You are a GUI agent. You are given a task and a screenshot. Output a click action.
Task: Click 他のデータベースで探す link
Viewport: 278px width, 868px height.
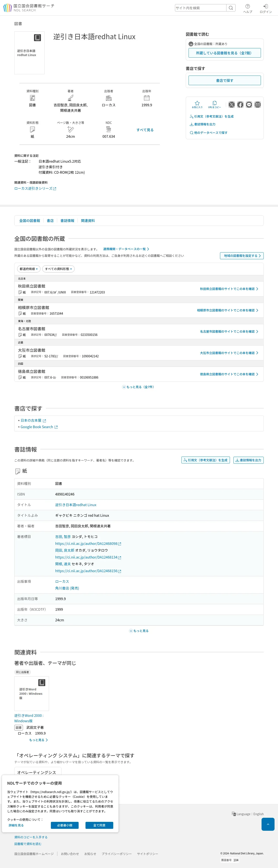tap(208, 133)
